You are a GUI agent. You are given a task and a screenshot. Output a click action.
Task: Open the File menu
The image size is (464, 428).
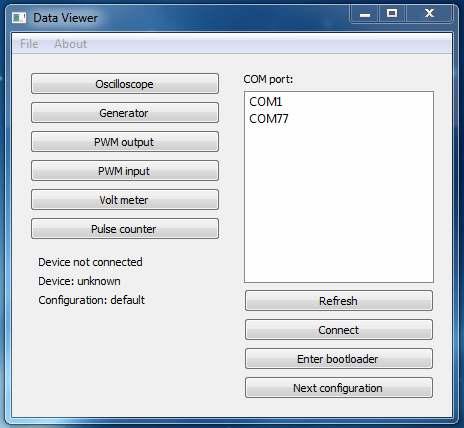click(29, 44)
